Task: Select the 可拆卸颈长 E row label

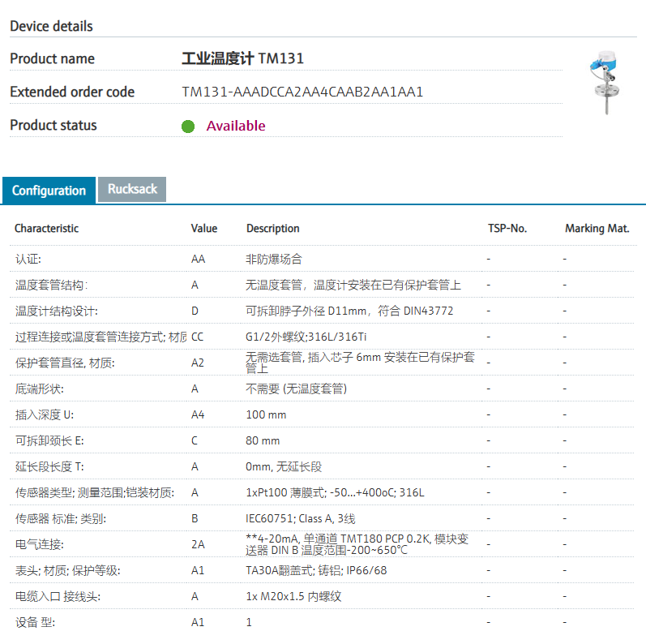Action: click(49, 440)
